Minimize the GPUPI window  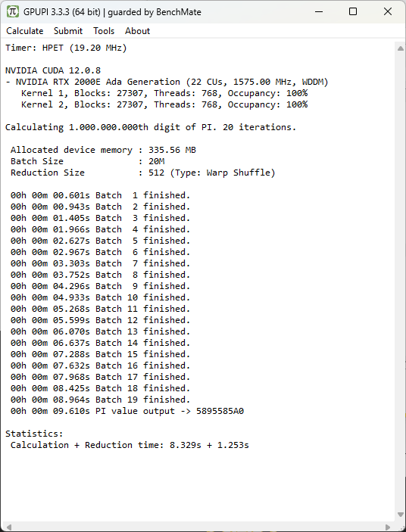(319, 11)
